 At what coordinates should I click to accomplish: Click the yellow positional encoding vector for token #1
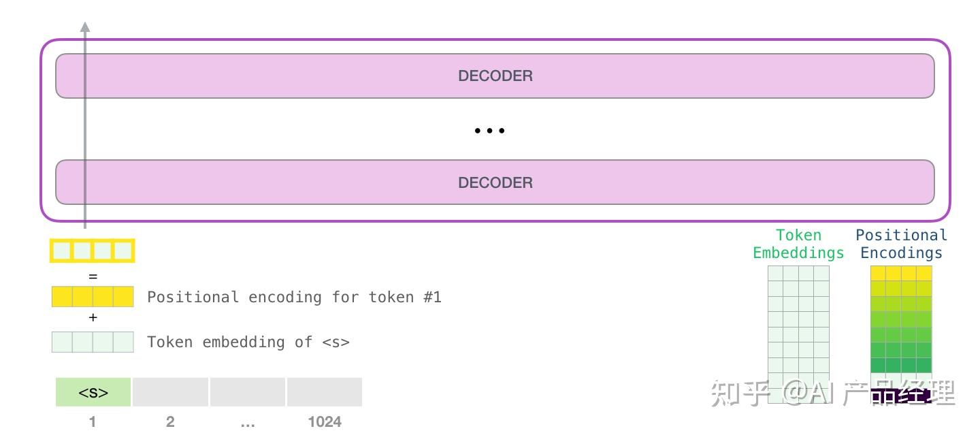pyautogui.click(x=93, y=297)
